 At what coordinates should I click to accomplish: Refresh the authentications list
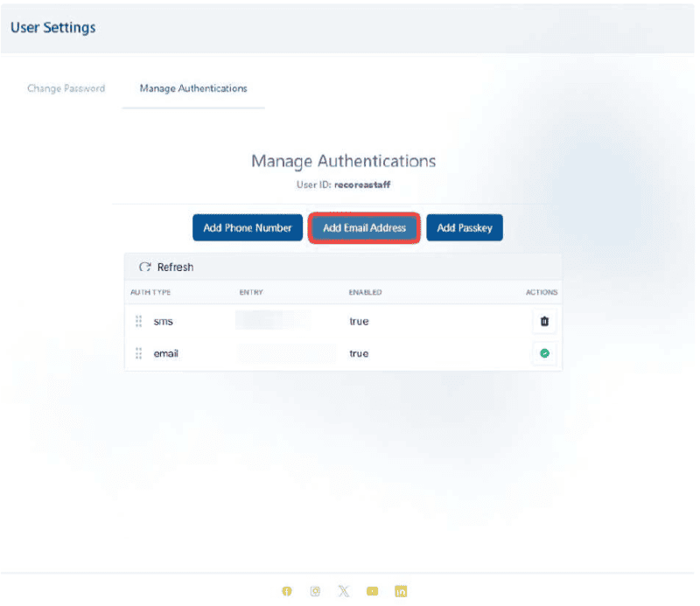click(166, 267)
